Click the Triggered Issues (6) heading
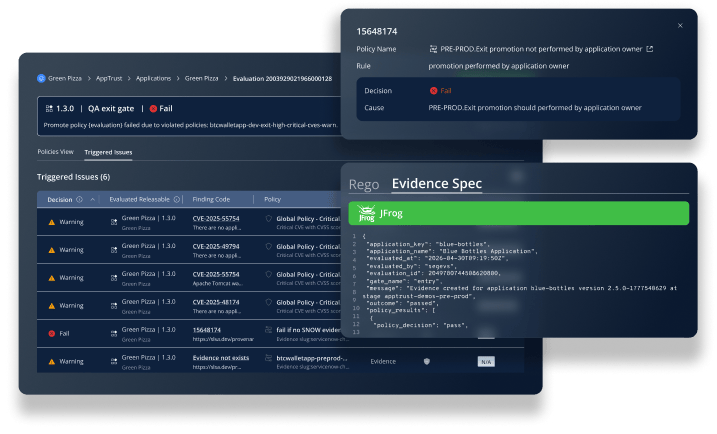The width and height of the screenshot is (717, 434). click(74, 177)
